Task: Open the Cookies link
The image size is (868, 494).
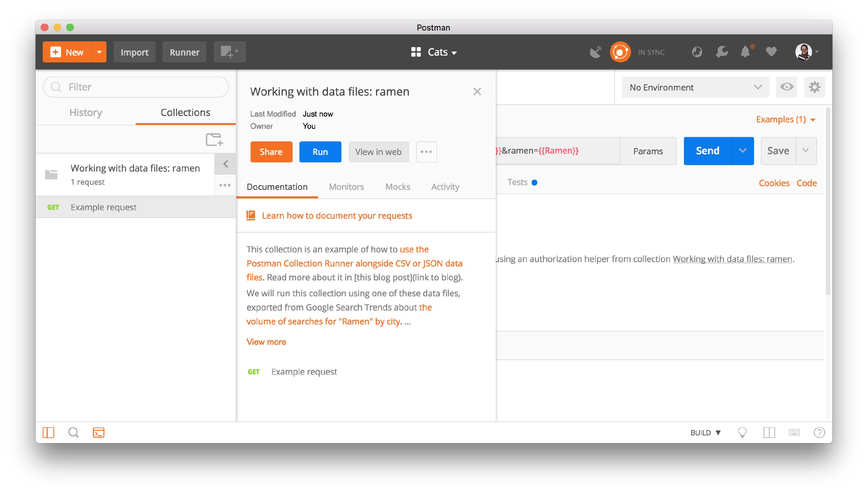Action: 774,183
